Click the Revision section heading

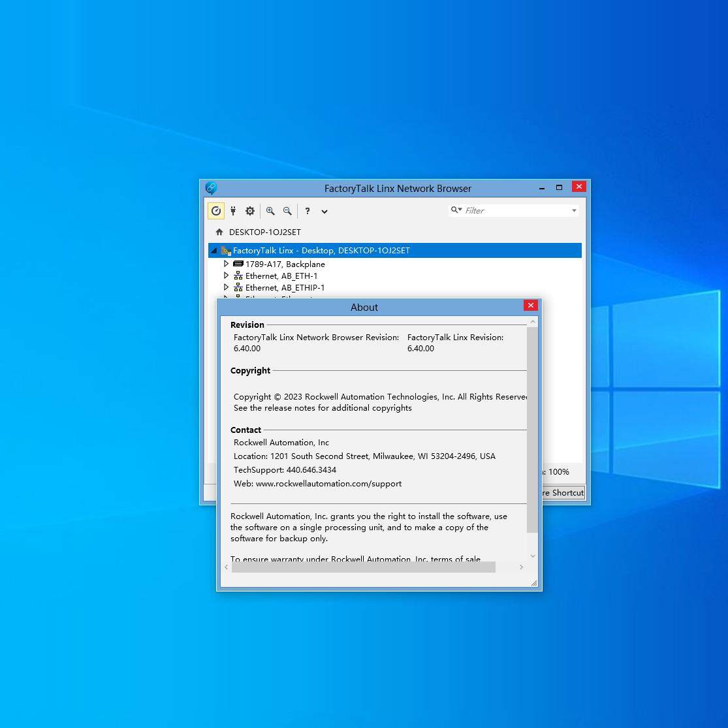(x=247, y=325)
